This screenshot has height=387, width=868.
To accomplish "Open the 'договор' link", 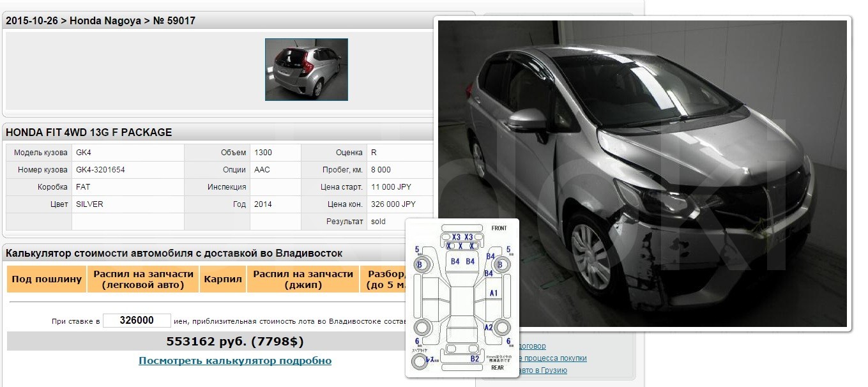I will 533,346.
